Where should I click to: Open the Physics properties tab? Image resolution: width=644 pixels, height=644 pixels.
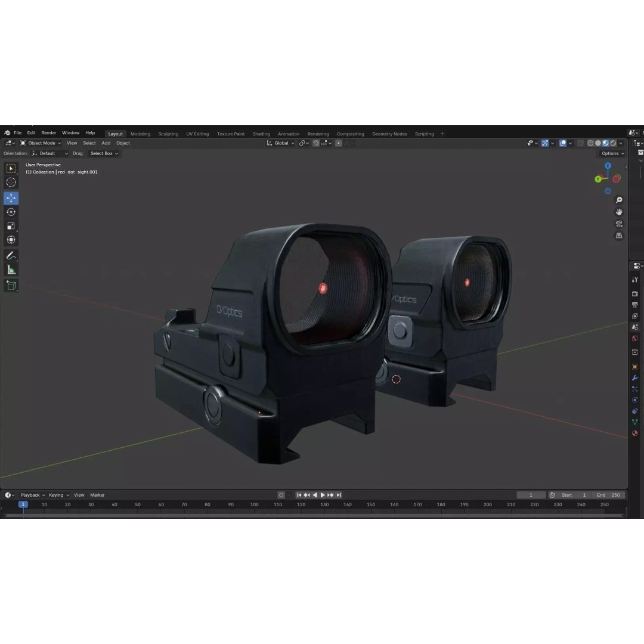click(635, 400)
